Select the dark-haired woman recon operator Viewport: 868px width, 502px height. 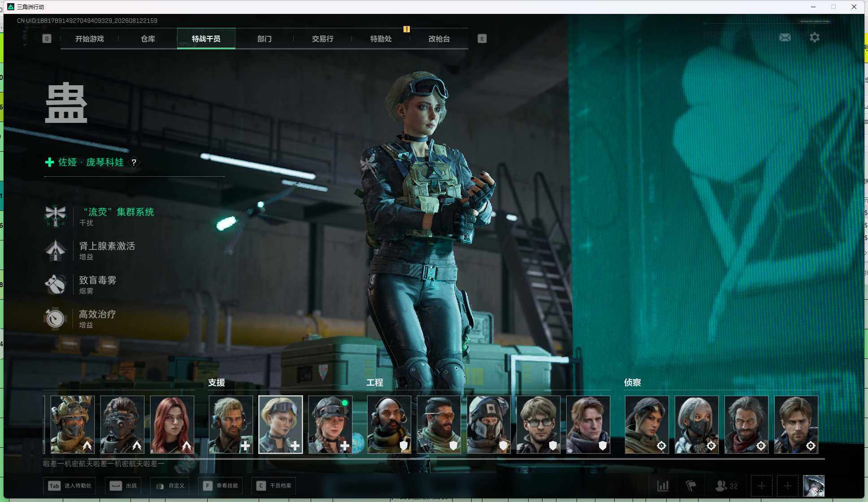point(647,424)
